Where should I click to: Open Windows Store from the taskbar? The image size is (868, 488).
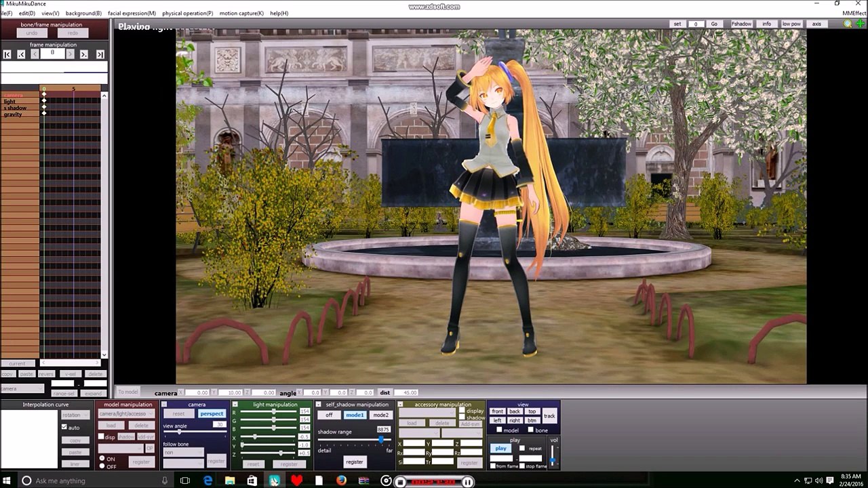click(252, 481)
